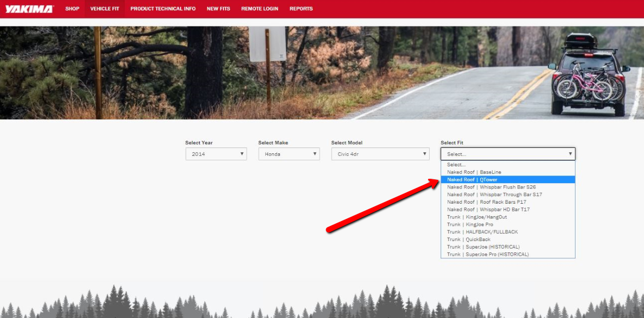Select Trunk | SuperJoe (HISTORICAL) option
The image size is (644, 318).
508,246
